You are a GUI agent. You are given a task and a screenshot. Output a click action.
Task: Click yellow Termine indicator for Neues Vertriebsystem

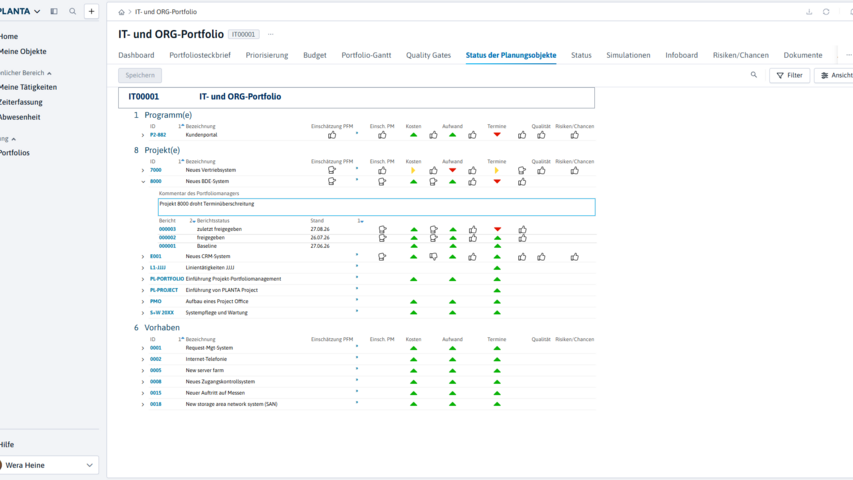496,170
